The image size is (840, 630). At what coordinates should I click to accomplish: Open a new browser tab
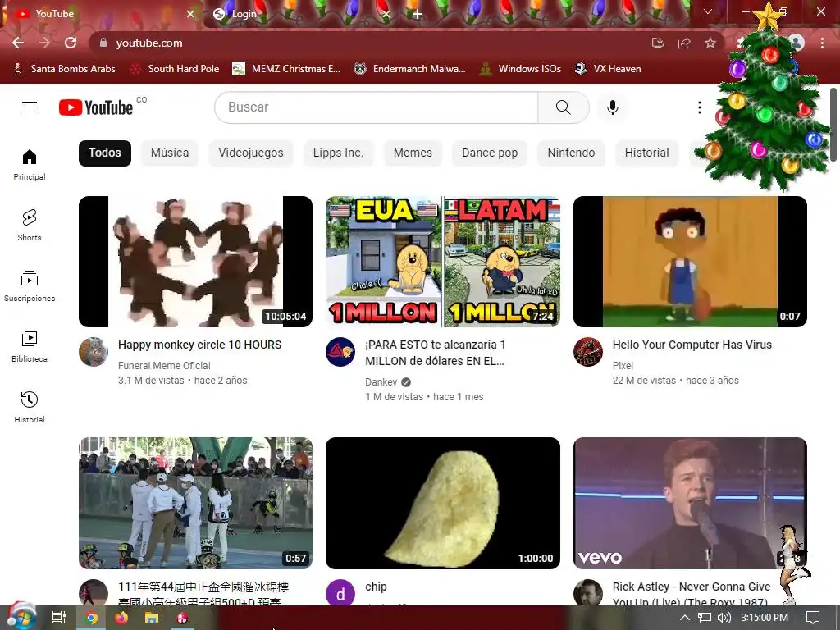418,14
